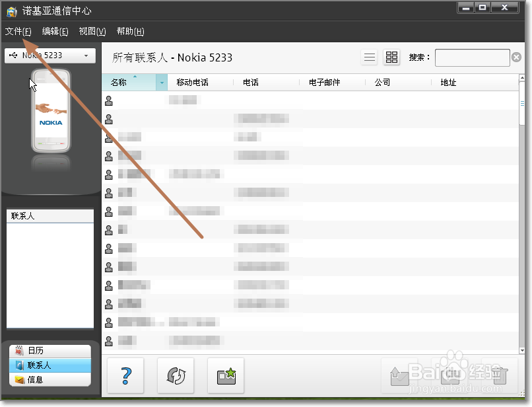Click the synchronize refresh arrows button
The image size is (532, 407).
pos(176,376)
